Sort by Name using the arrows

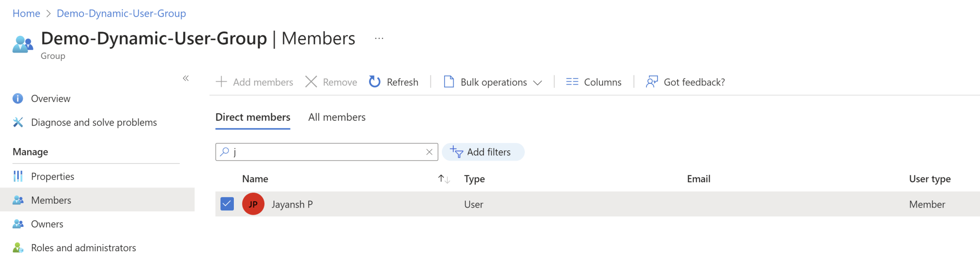tap(444, 179)
